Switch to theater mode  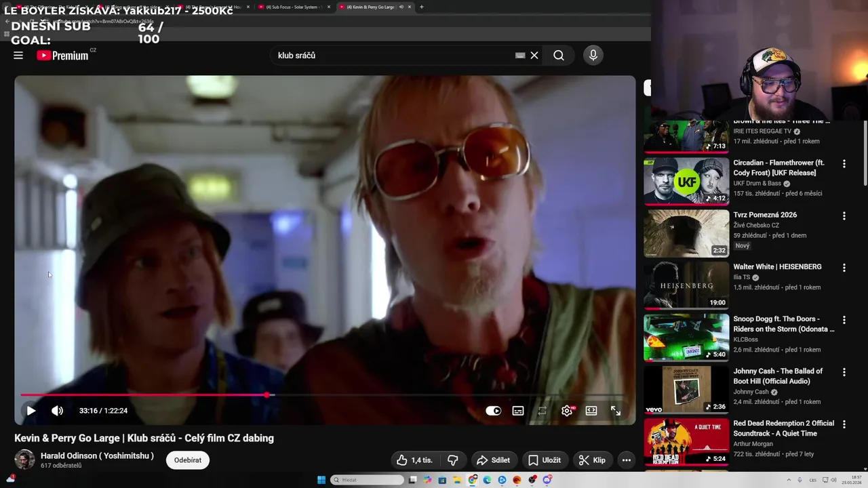[591, 411]
